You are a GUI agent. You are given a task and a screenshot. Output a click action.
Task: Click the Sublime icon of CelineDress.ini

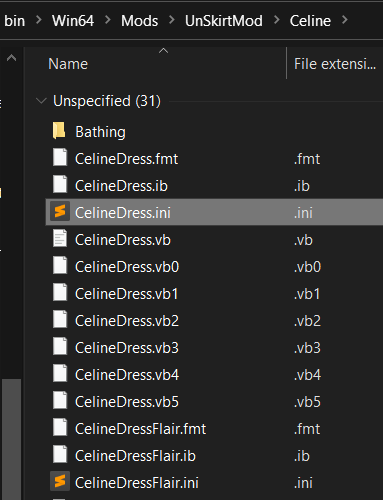pyautogui.click(x=60, y=212)
